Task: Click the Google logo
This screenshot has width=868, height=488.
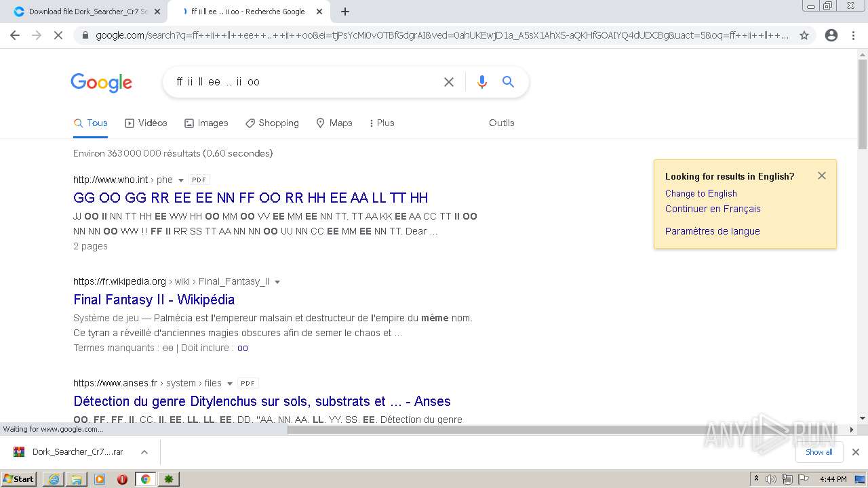Action: tap(101, 83)
